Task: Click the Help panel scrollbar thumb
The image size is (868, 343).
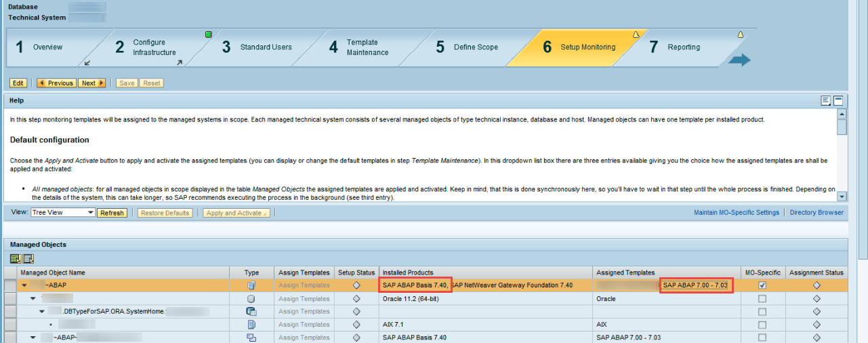Action: [x=842, y=127]
